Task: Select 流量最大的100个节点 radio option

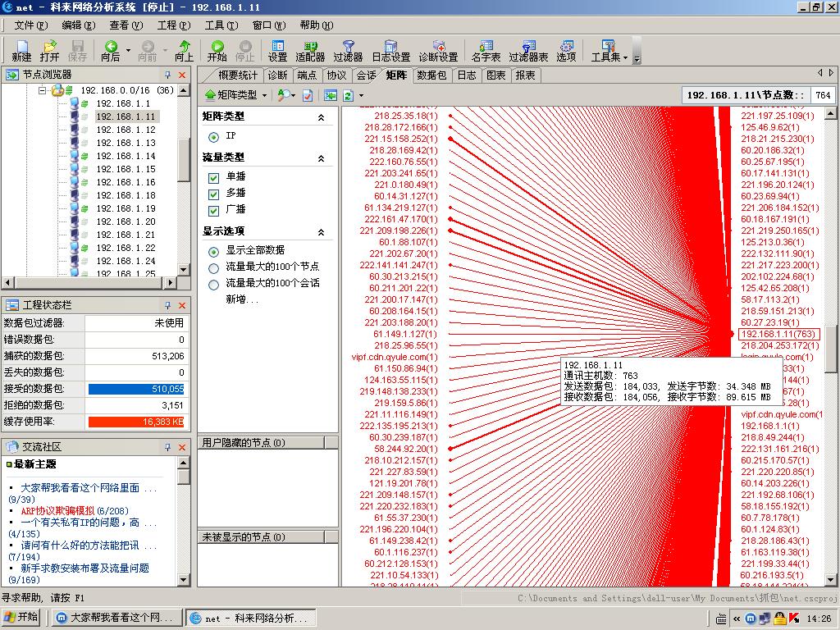Action: 214,267
